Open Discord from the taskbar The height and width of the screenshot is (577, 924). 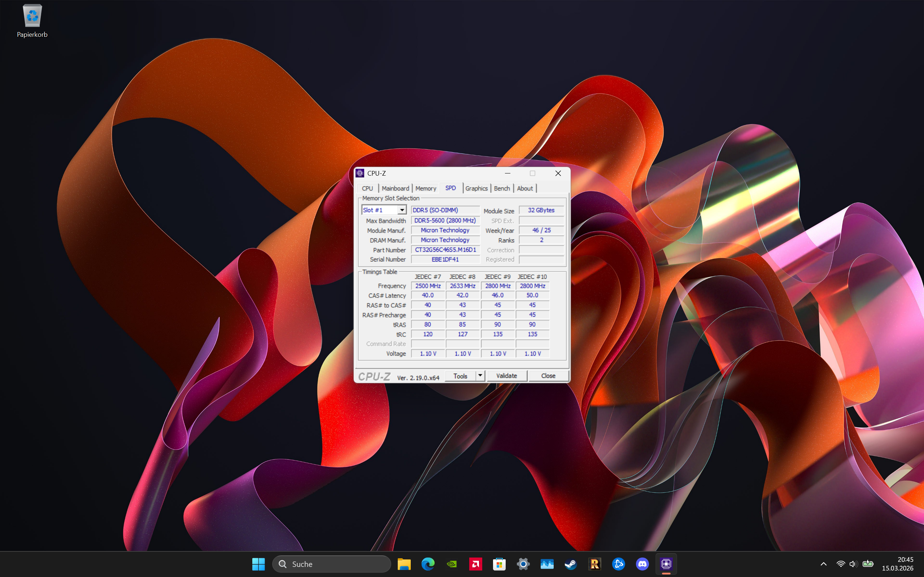[x=642, y=564]
